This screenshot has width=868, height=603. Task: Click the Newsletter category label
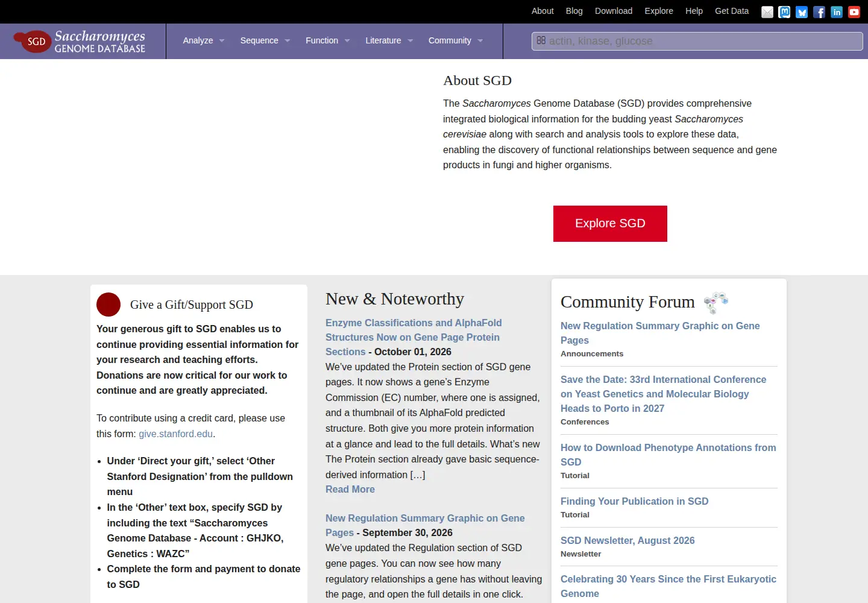(581, 554)
